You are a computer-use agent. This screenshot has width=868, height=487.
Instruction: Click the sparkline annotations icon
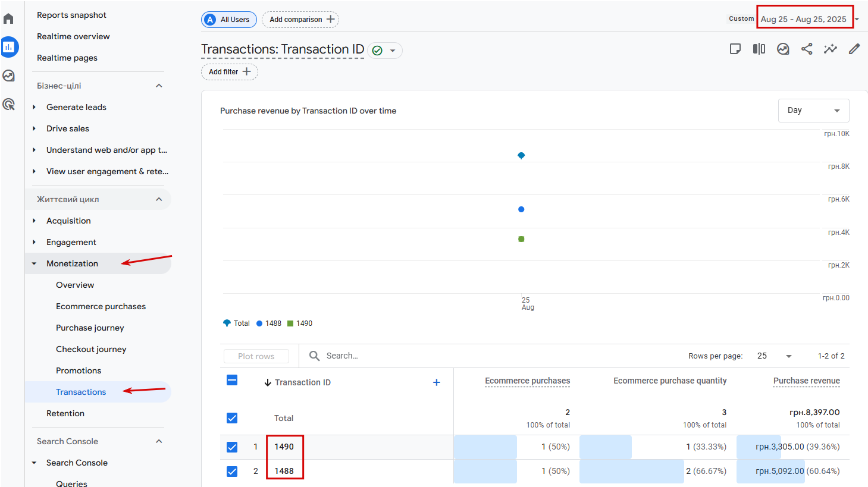831,49
